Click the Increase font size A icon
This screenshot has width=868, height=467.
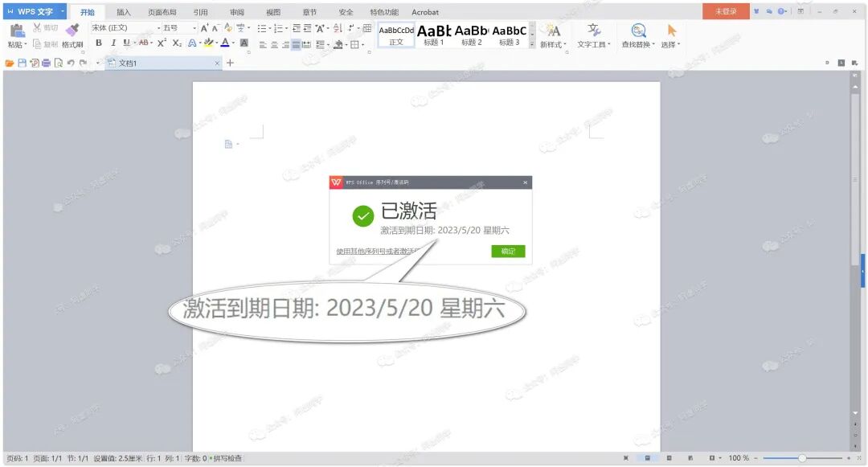pyautogui.click(x=204, y=27)
